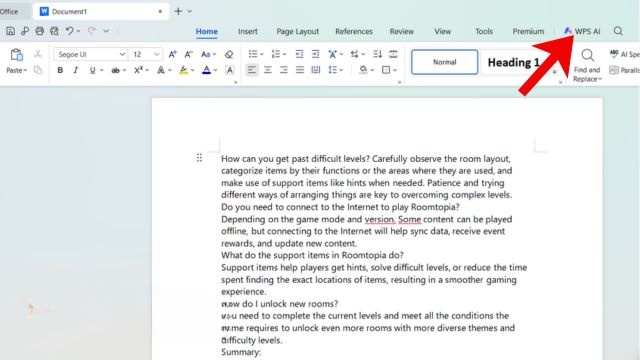The width and height of the screenshot is (640, 360).
Task: Open the Page Layout tab
Action: pyautogui.click(x=298, y=31)
